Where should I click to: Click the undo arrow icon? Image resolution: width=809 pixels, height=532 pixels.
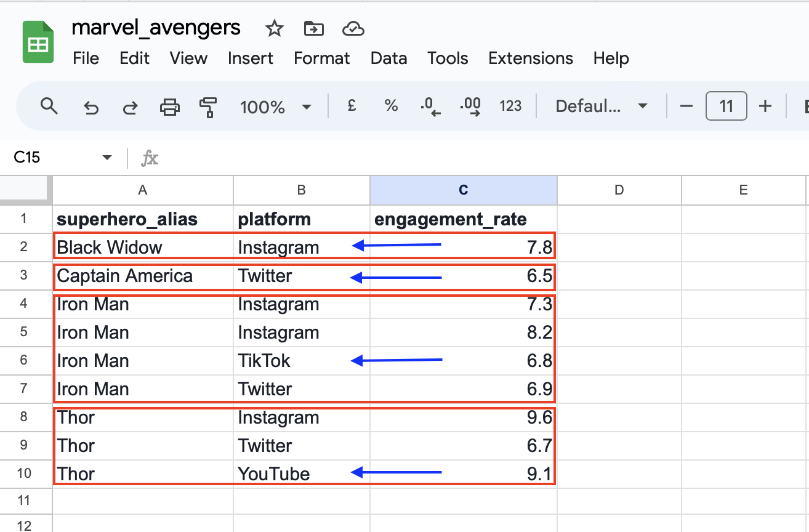click(x=91, y=107)
